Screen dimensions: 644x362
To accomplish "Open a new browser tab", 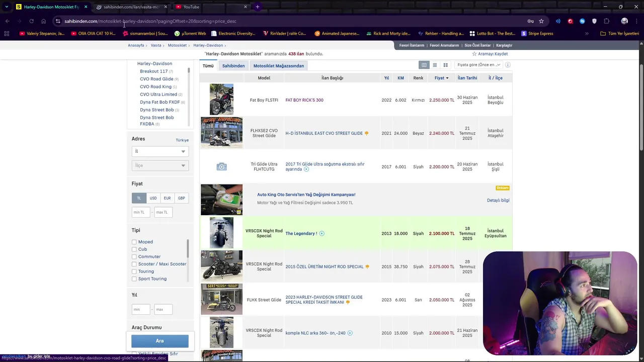I will click(257, 7).
